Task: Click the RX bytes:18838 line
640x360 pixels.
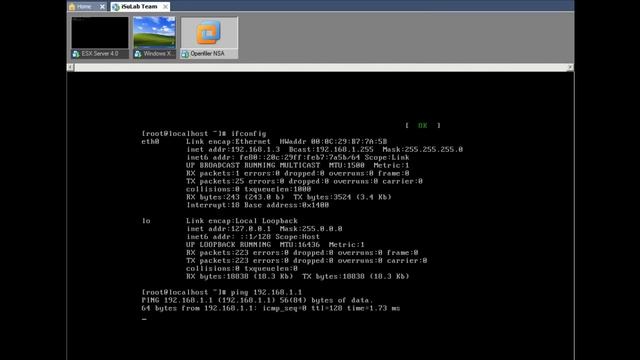Action: (298, 277)
